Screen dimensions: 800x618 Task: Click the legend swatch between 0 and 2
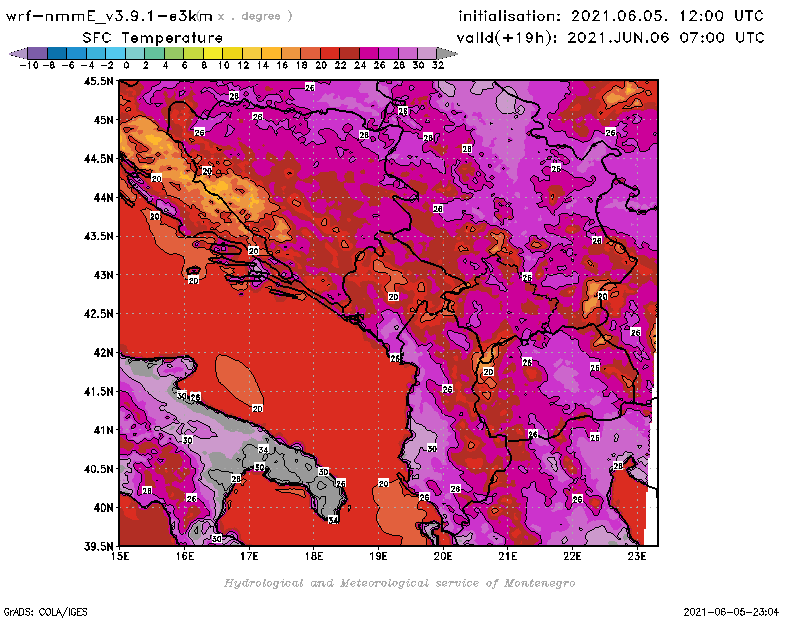[135, 53]
